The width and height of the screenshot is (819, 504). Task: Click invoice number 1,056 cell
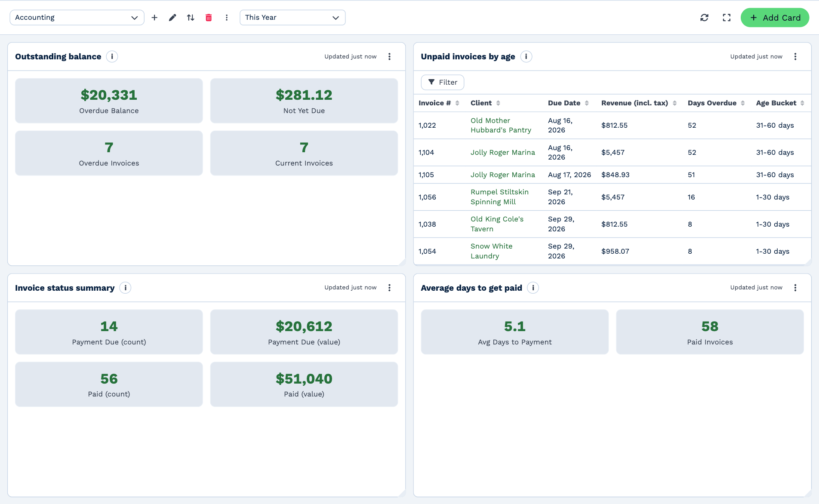[427, 197]
